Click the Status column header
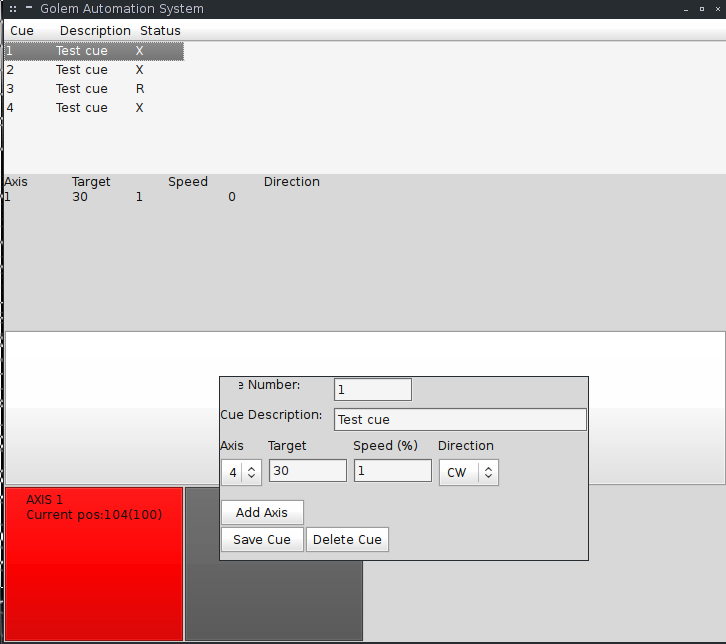This screenshot has width=726, height=644. pyautogui.click(x=160, y=31)
